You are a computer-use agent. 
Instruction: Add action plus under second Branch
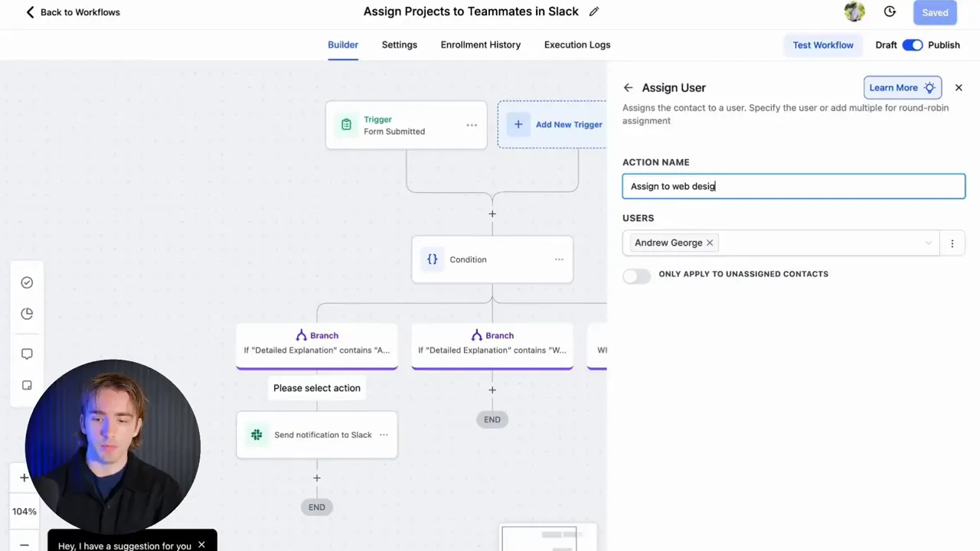pyautogui.click(x=492, y=390)
